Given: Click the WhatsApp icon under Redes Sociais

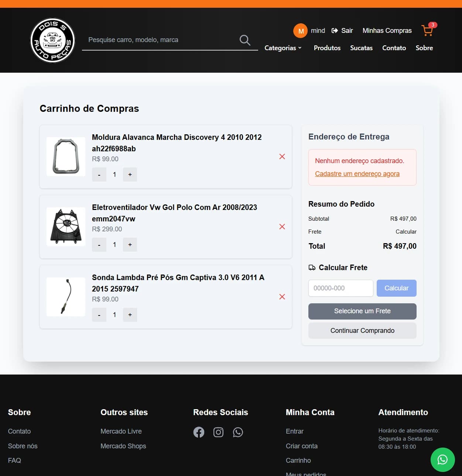Looking at the screenshot, I should tap(238, 432).
